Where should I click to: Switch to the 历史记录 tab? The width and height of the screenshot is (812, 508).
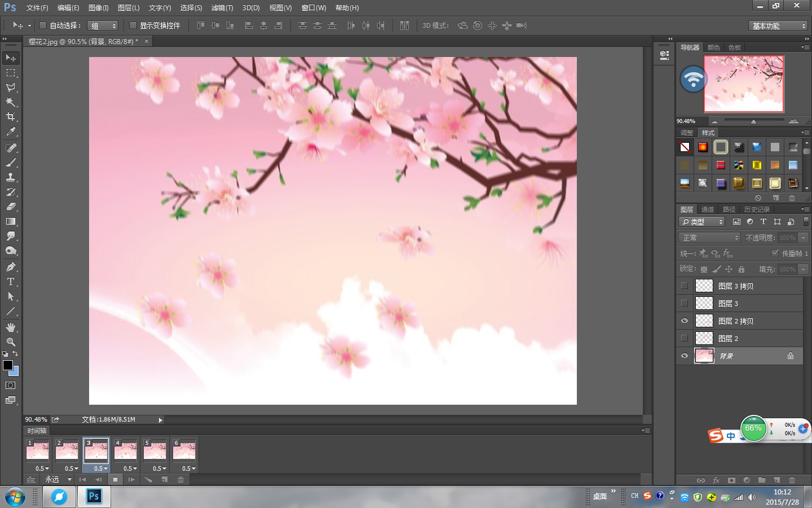click(x=757, y=209)
